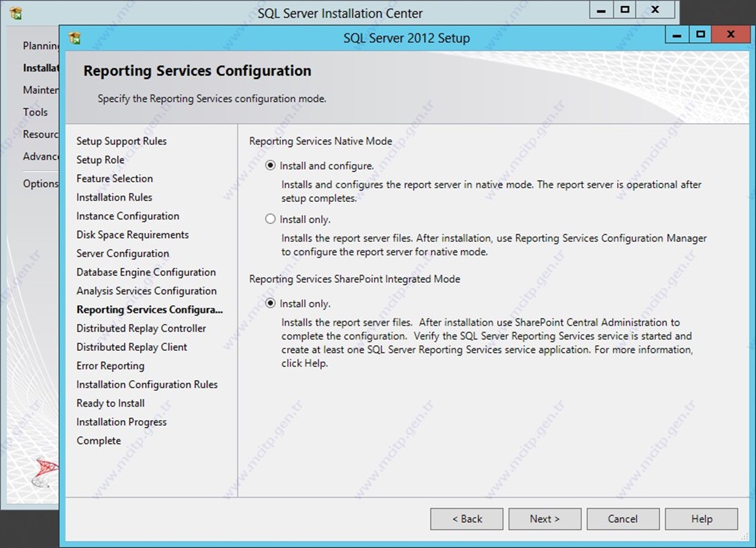Open Help for this setup page

(x=702, y=519)
